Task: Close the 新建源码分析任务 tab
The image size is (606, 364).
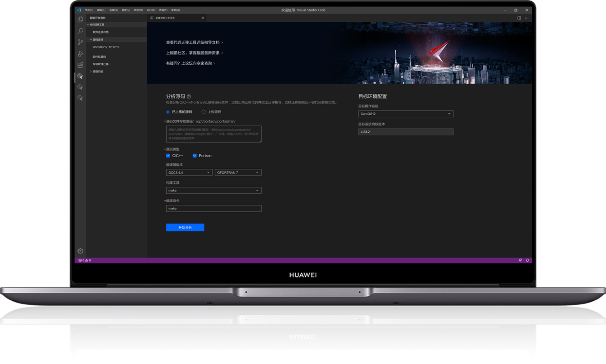Action: 203,18
